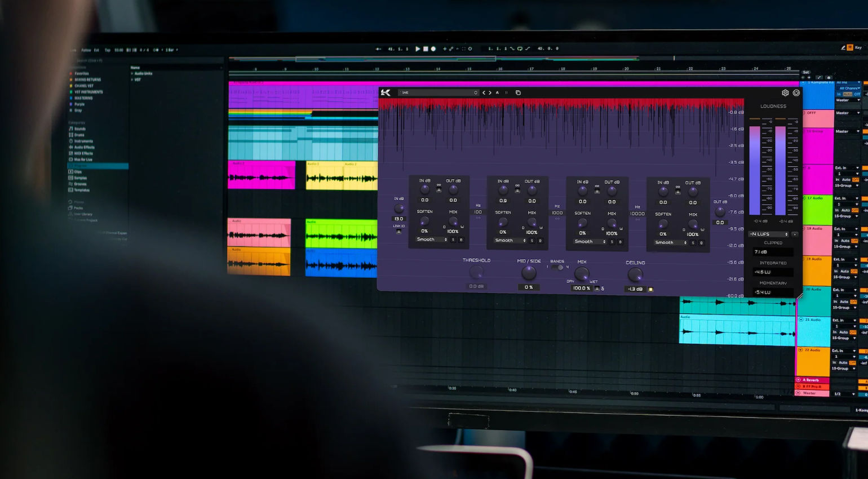Image resolution: width=868 pixels, height=479 pixels.
Task: Solo the second band with S button
Action: point(532,241)
